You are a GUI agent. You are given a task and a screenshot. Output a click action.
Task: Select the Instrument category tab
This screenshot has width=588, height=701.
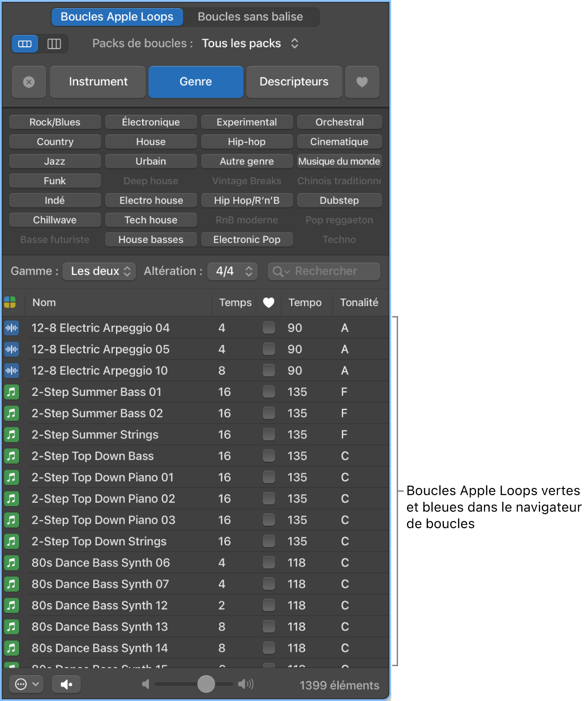tap(98, 82)
